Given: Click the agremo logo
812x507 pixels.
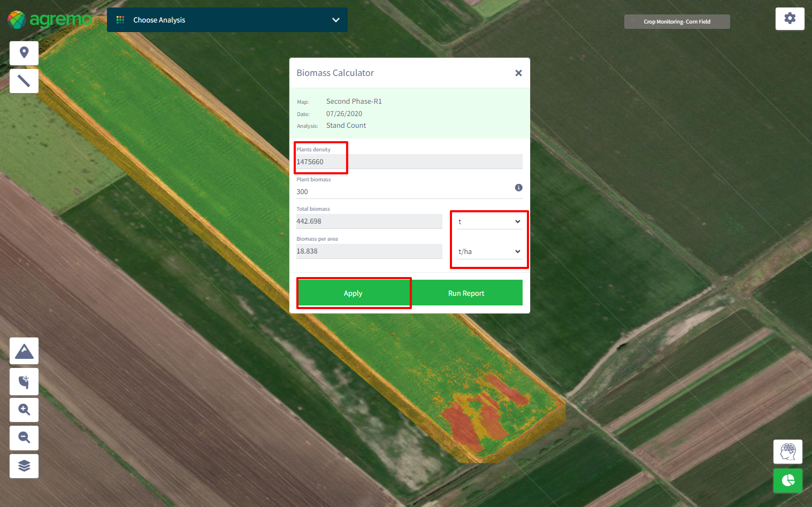Looking at the screenshot, I should pos(50,20).
